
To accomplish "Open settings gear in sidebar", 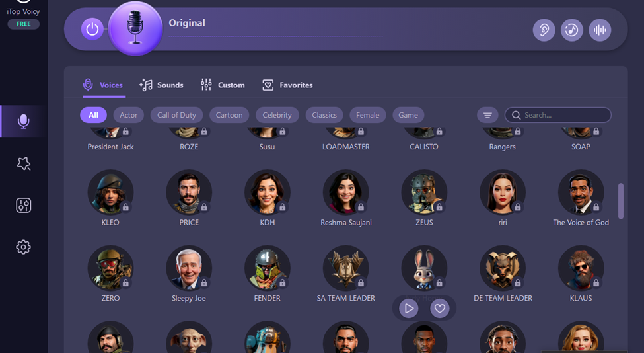I will (24, 247).
